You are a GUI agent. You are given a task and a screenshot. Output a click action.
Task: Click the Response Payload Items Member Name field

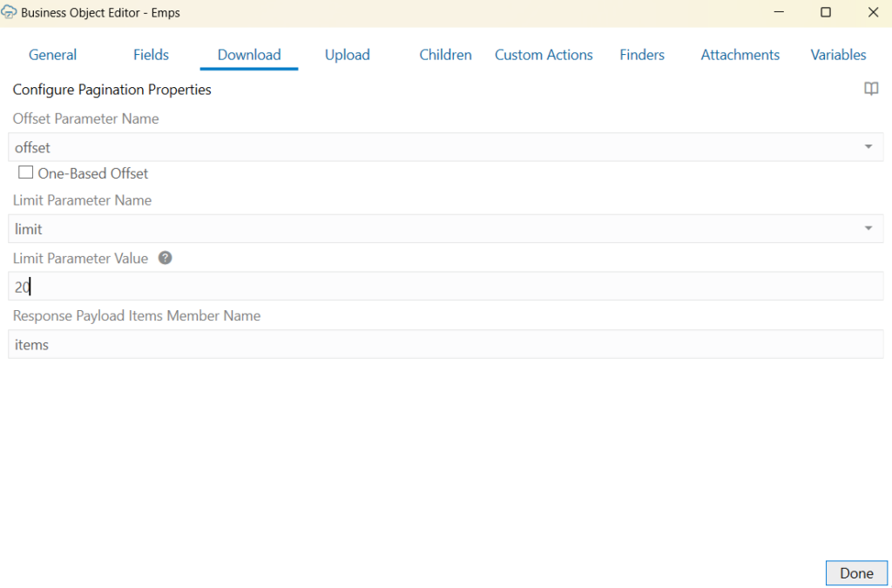pyautogui.click(x=445, y=344)
